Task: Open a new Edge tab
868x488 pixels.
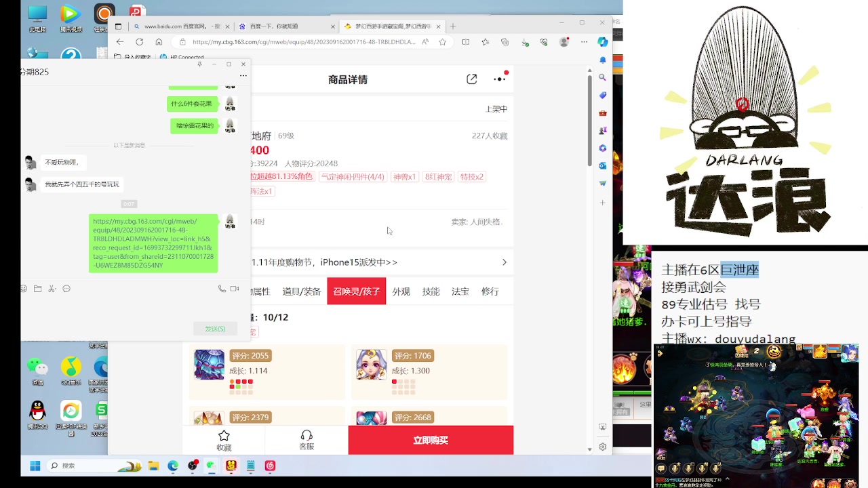Action: tap(453, 26)
